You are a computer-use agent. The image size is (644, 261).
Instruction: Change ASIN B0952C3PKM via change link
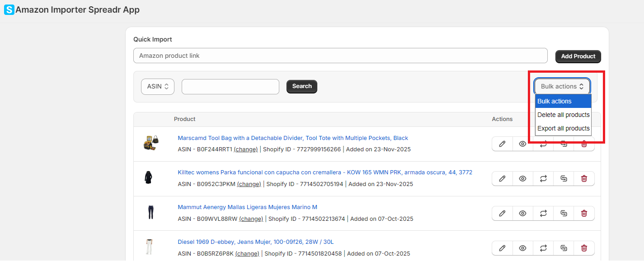click(x=249, y=184)
